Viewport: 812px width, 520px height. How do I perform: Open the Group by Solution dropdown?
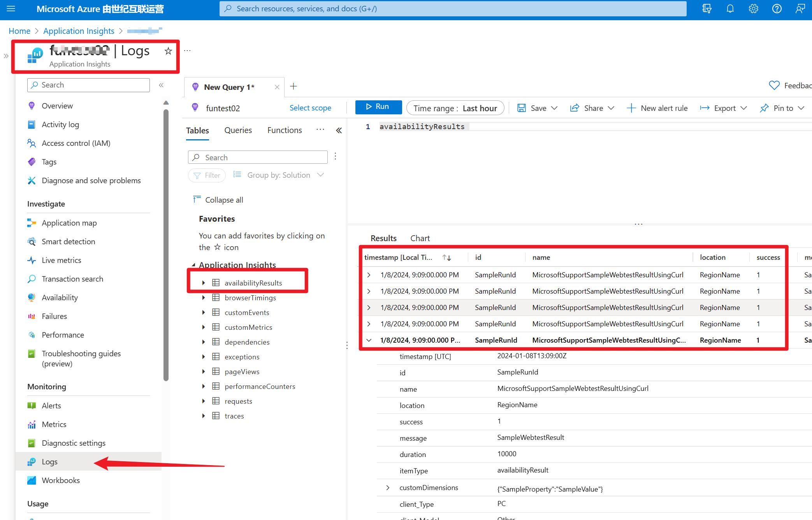tap(279, 175)
